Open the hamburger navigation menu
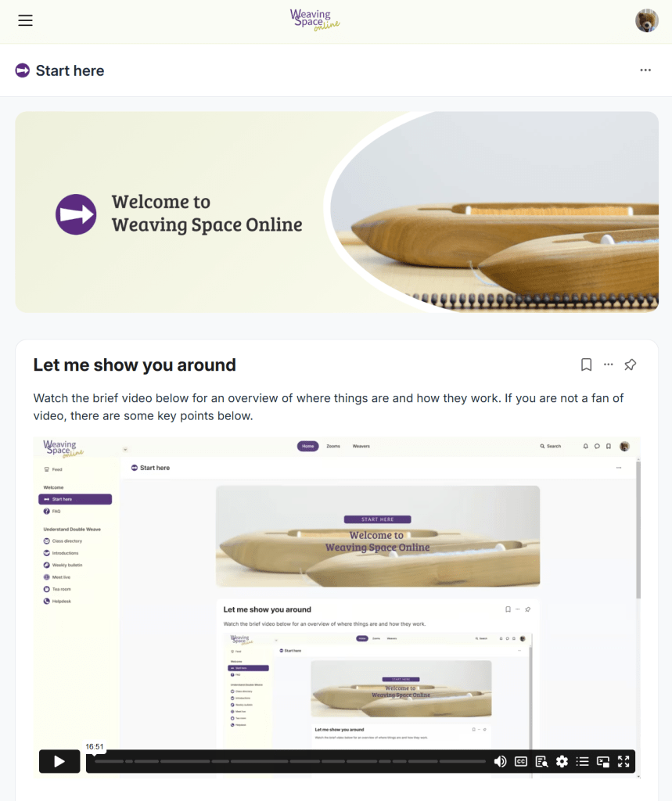This screenshot has width=672, height=801. pyautogui.click(x=25, y=20)
